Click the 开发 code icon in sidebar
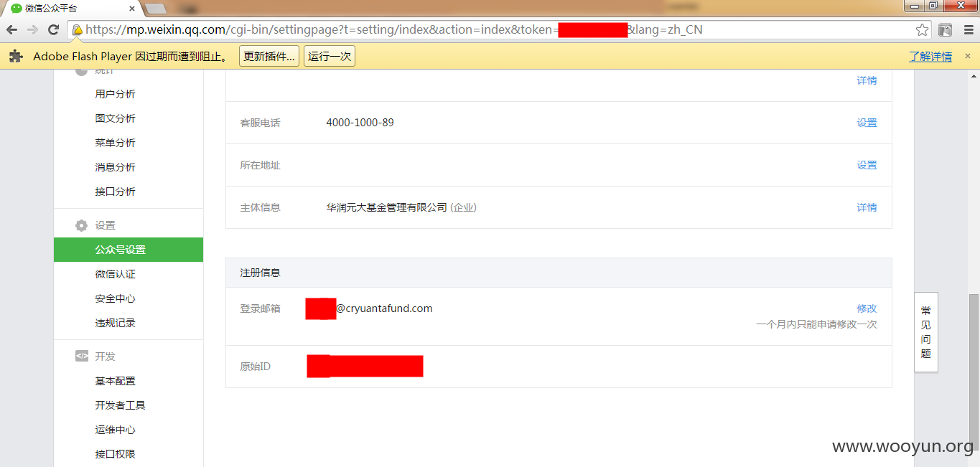 [x=82, y=356]
